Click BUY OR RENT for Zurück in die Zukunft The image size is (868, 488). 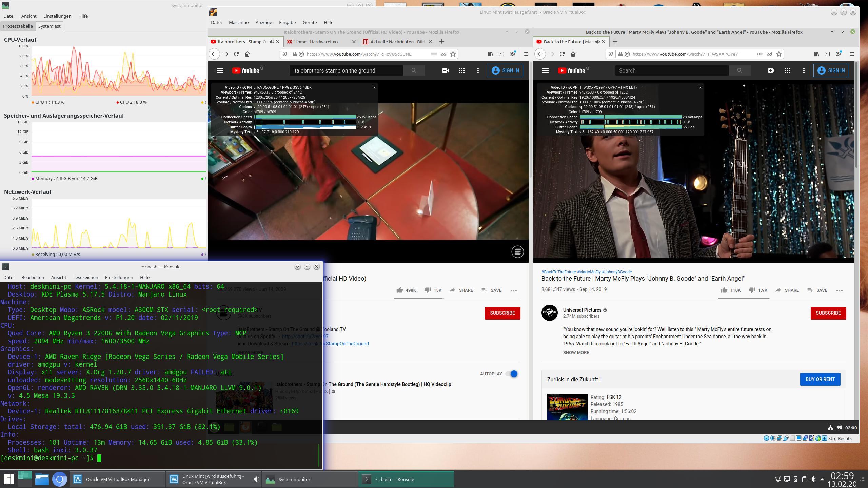820,379
